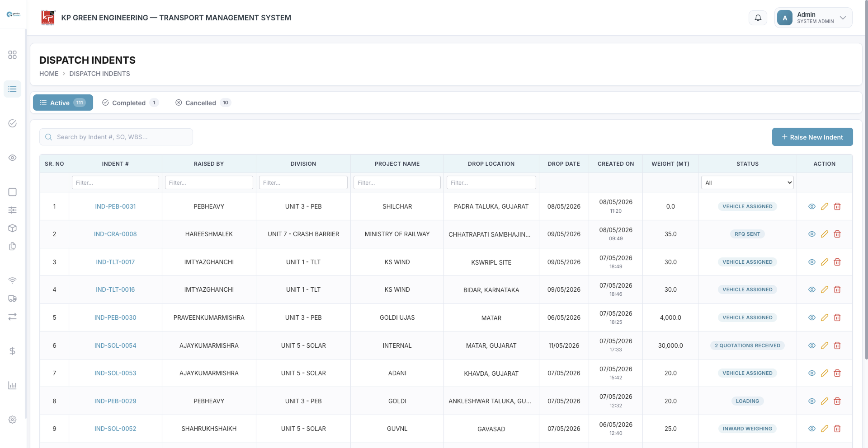Open indent link IND-SOL-0052

pos(115,429)
